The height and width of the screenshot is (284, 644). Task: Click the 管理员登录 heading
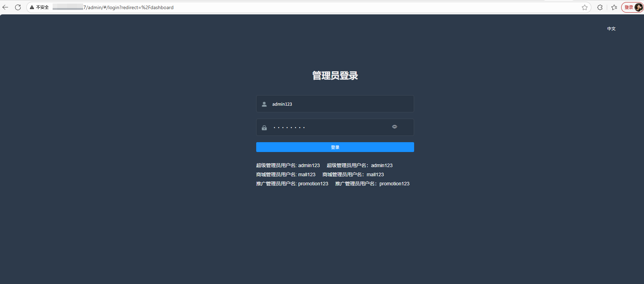point(335,75)
